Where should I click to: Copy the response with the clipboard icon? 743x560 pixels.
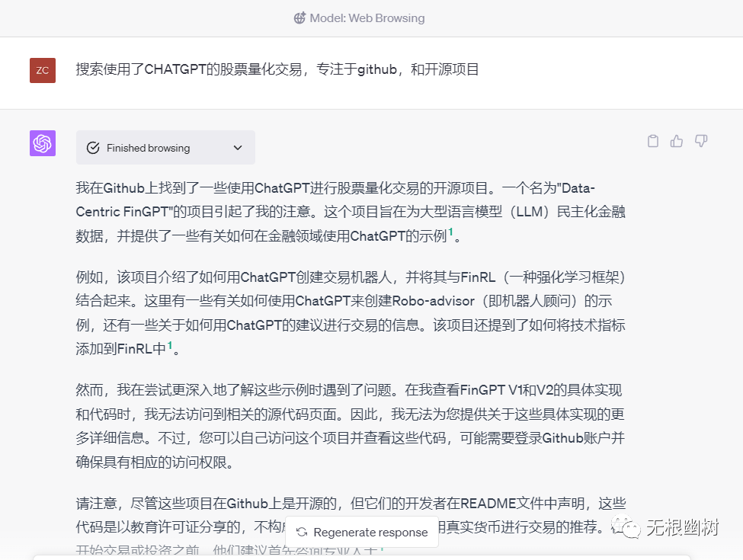[652, 141]
